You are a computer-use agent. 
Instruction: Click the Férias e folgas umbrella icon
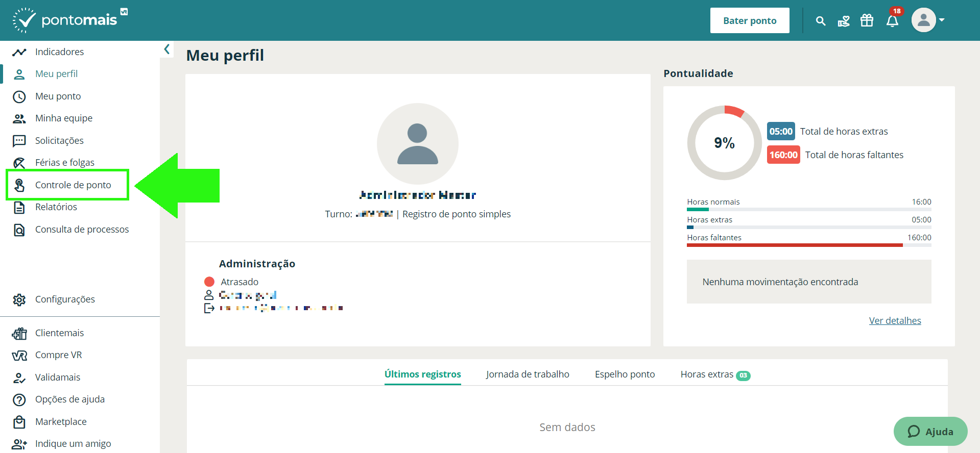click(x=19, y=163)
